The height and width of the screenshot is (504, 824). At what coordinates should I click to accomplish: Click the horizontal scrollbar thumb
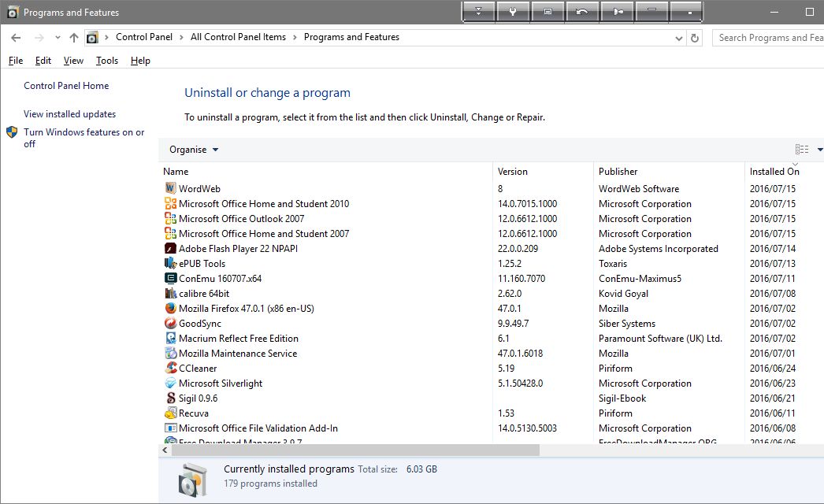click(354, 450)
